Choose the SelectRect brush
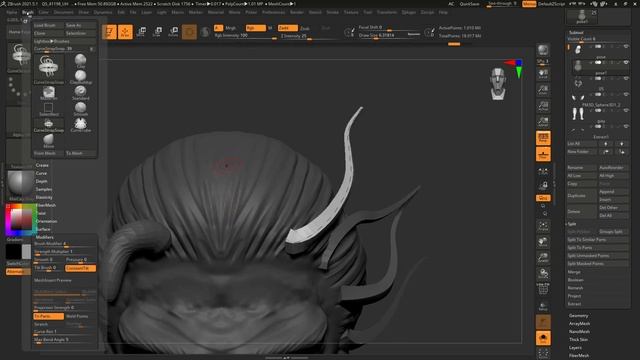Viewport: 640px width, 360px height. [x=49, y=109]
